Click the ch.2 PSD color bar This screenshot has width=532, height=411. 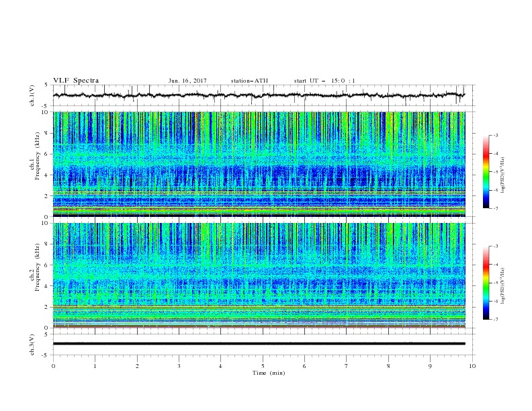coord(486,283)
